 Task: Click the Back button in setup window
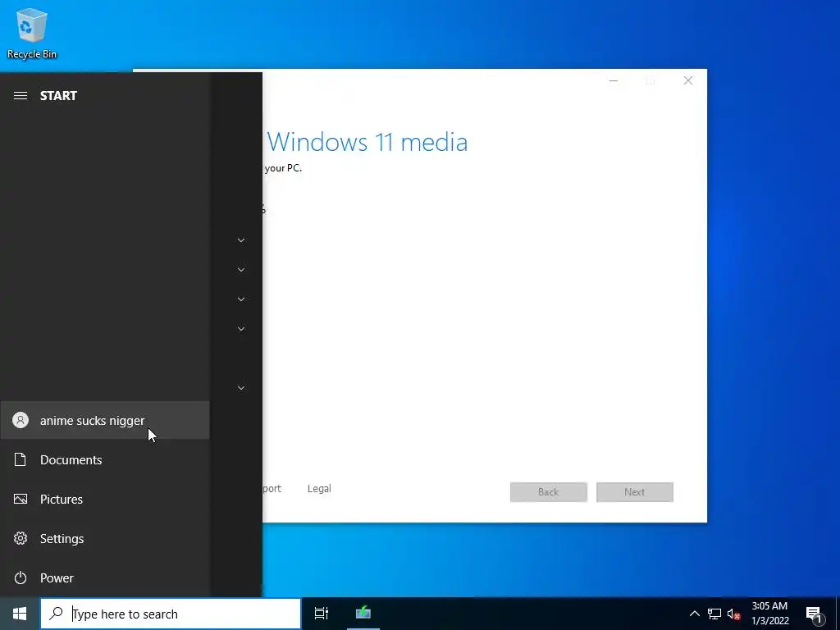point(549,492)
